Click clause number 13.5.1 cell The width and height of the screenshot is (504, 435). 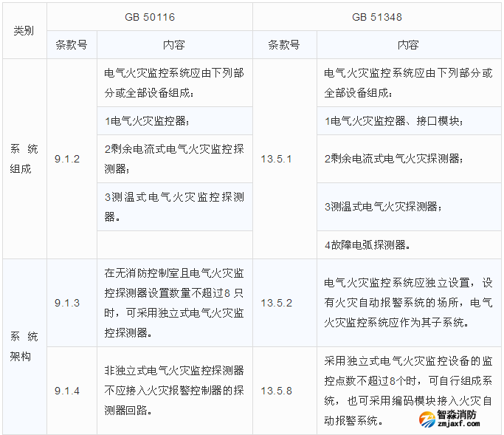tap(285, 159)
